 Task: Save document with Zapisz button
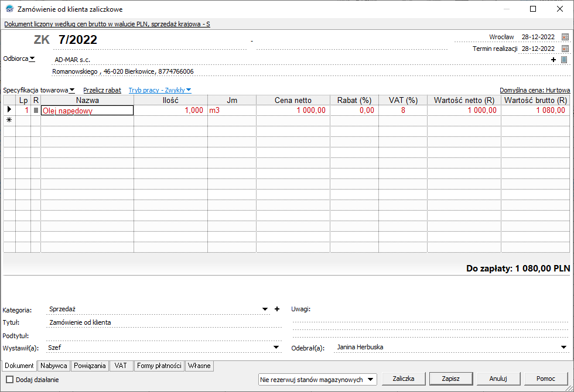click(450, 379)
